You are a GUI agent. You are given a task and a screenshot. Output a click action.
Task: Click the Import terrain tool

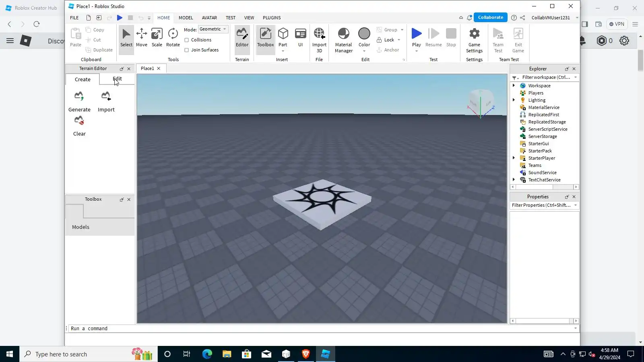106,102
